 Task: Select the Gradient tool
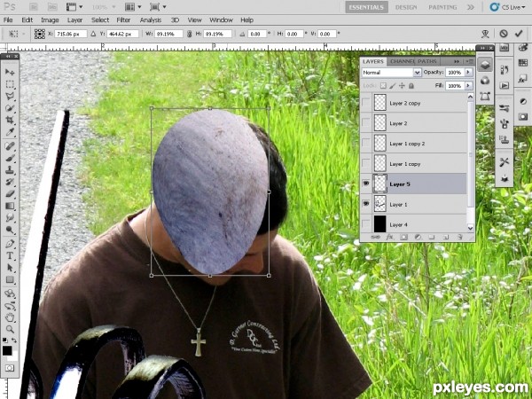pyautogui.click(x=10, y=206)
